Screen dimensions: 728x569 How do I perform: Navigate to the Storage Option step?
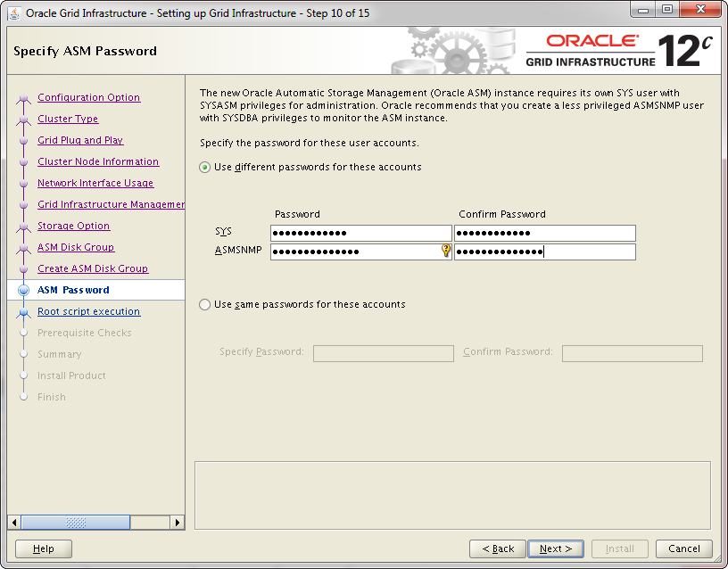pos(73,226)
